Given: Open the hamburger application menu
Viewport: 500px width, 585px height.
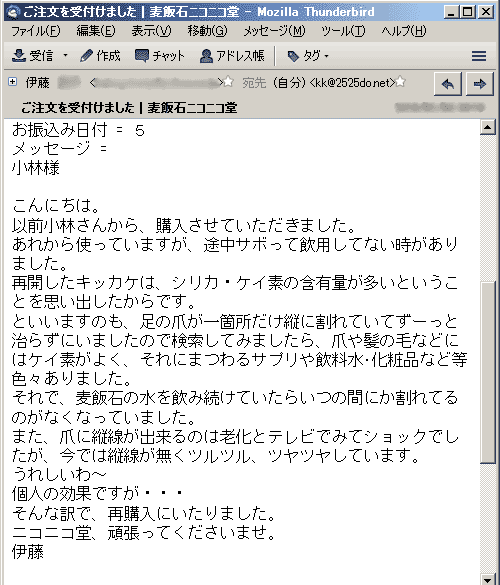Looking at the screenshot, I should [479, 56].
